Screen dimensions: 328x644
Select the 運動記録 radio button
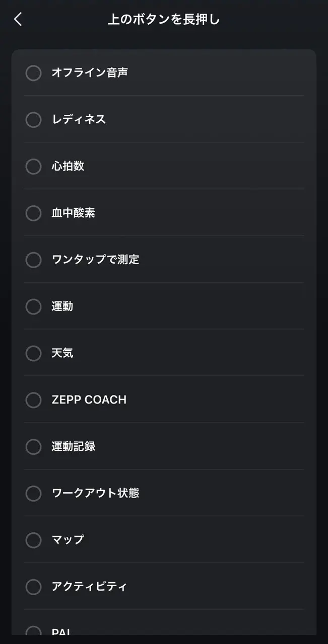coord(33,447)
